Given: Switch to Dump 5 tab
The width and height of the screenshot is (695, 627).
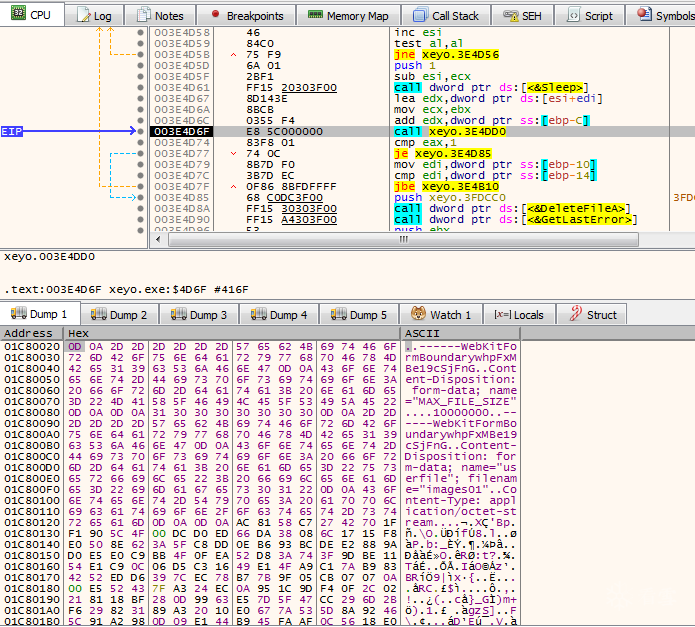Looking at the screenshot, I should [x=359, y=315].
